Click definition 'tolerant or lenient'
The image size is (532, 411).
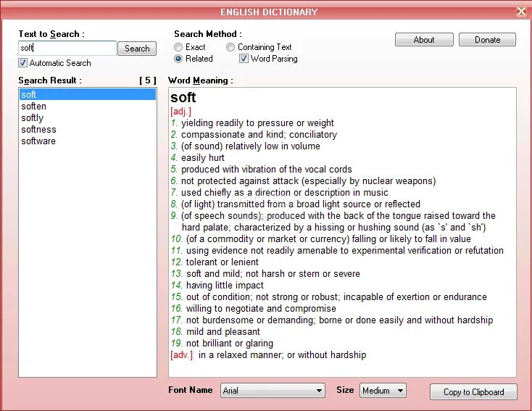(x=223, y=262)
